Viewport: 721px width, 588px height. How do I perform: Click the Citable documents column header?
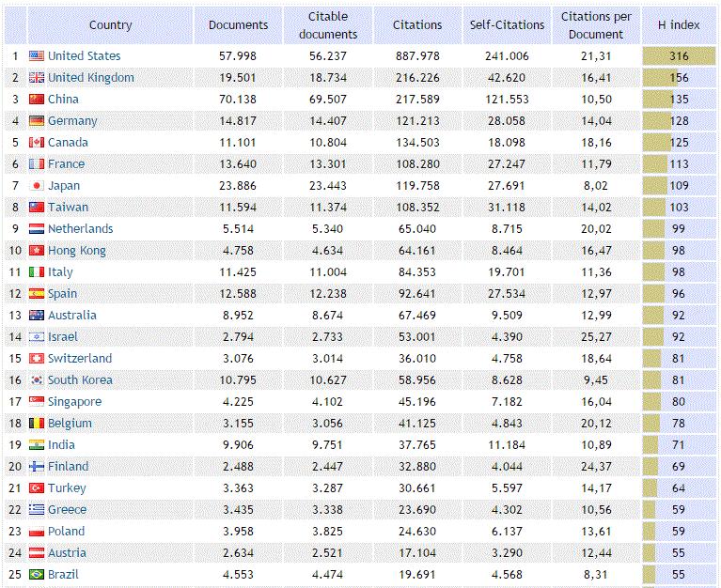click(327, 25)
